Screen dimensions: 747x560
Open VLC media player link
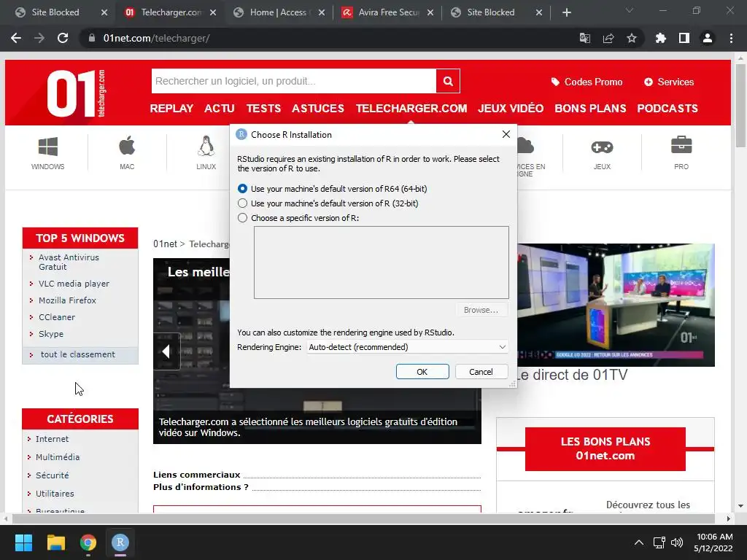point(74,284)
